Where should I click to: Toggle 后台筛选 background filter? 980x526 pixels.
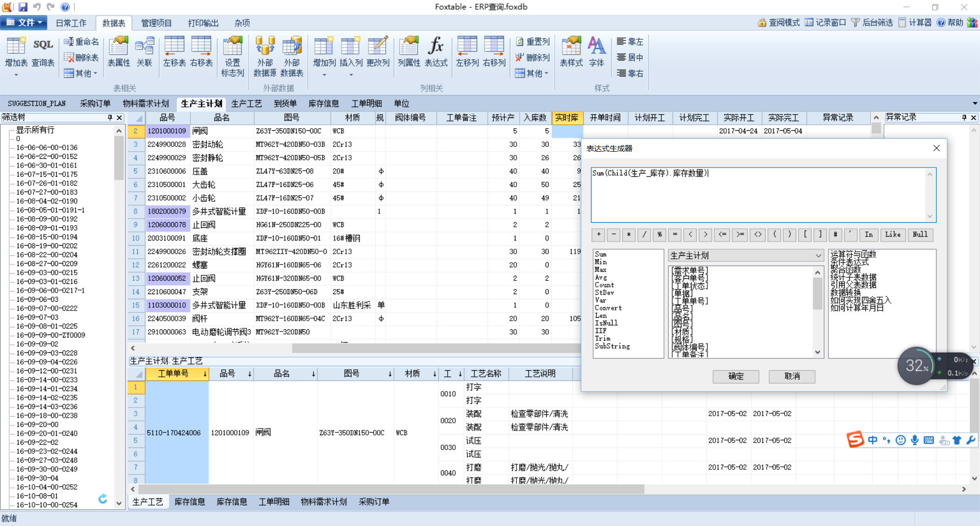tap(872, 22)
